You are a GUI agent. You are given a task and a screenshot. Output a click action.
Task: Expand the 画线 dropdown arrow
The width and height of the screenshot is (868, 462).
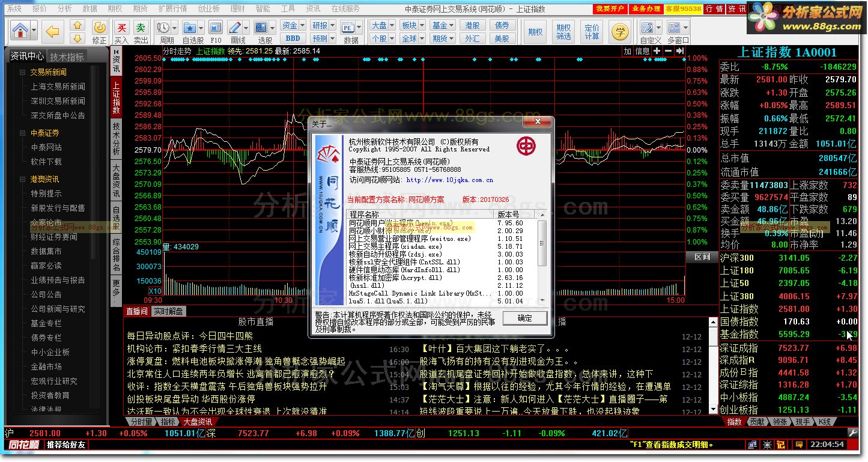click(x=246, y=28)
